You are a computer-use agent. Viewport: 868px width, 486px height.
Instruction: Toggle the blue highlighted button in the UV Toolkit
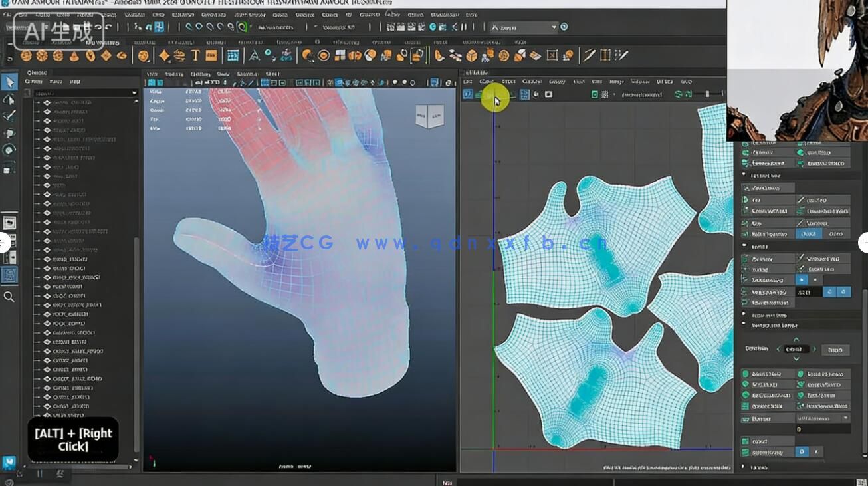pos(808,234)
